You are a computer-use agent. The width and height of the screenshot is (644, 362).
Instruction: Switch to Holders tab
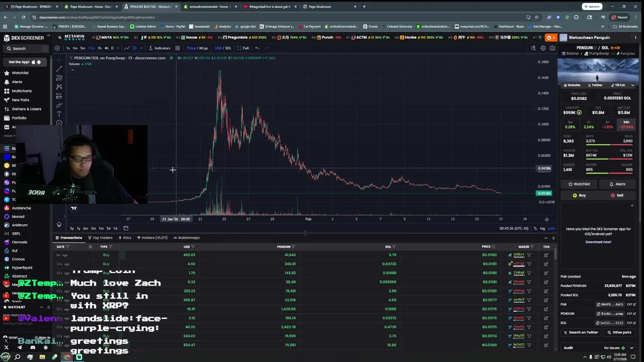point(152,238)
